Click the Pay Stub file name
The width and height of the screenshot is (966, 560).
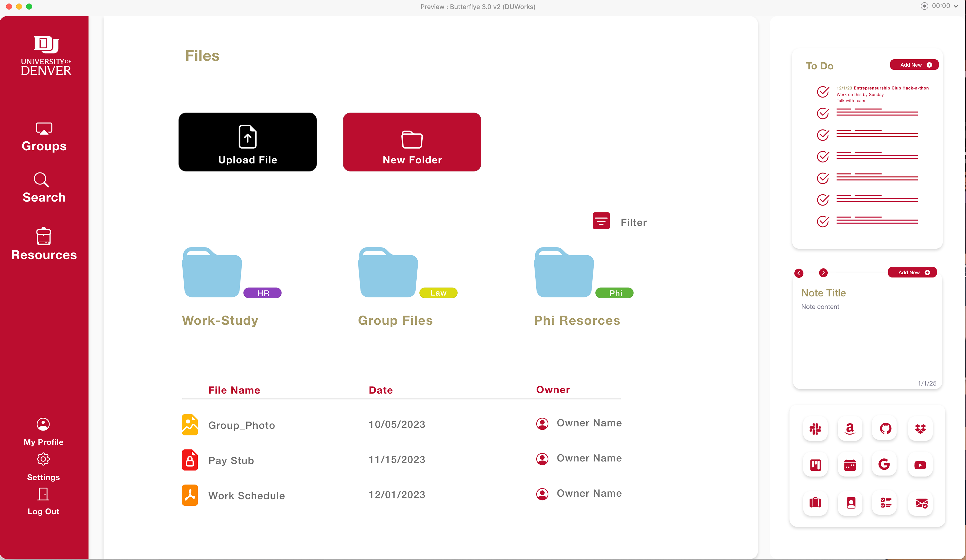[231, 460]
